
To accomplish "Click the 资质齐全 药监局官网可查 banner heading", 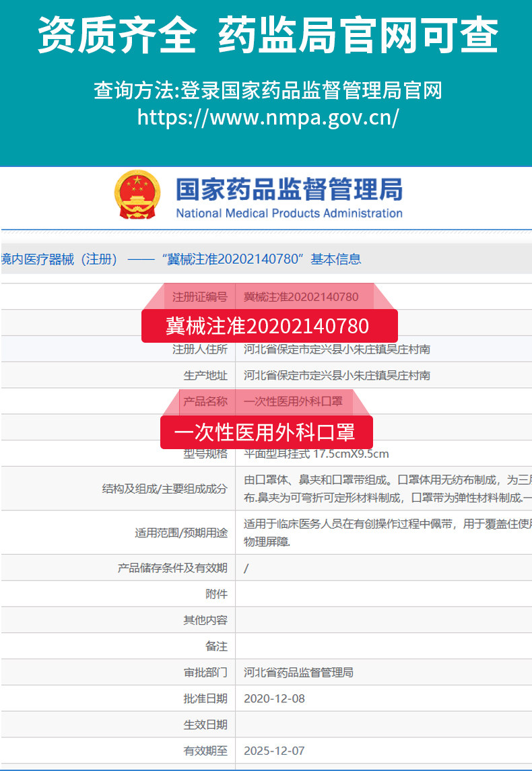I will point(268,36).
